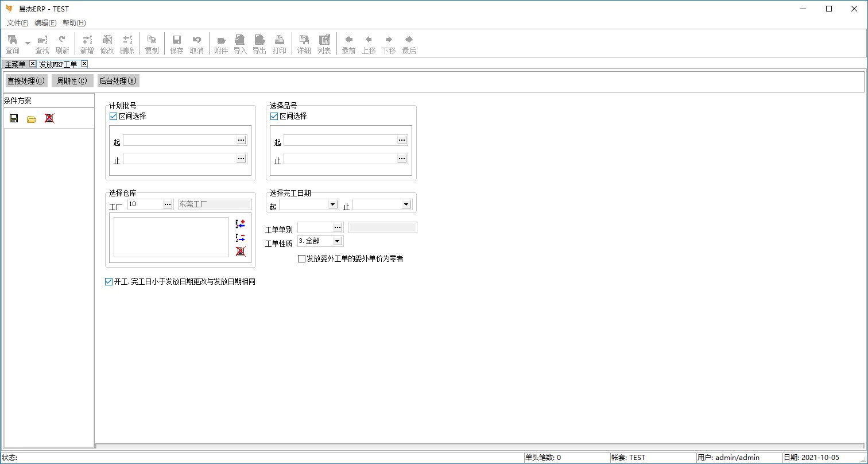The height and width of the screenshot is (464, 868).
Task: Enable 发放委外工单的委外单价为零者 checkbox
Action: click(x=301, y=258)
